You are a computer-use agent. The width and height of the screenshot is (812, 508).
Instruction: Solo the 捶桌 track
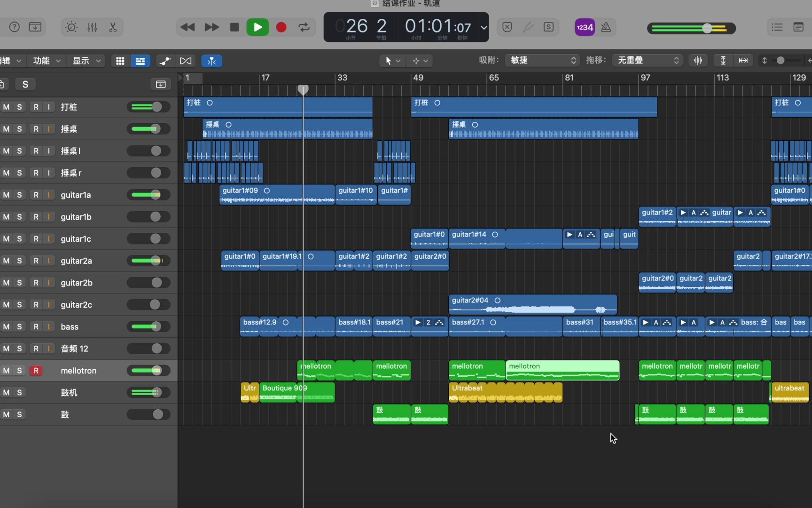[19, 129]
